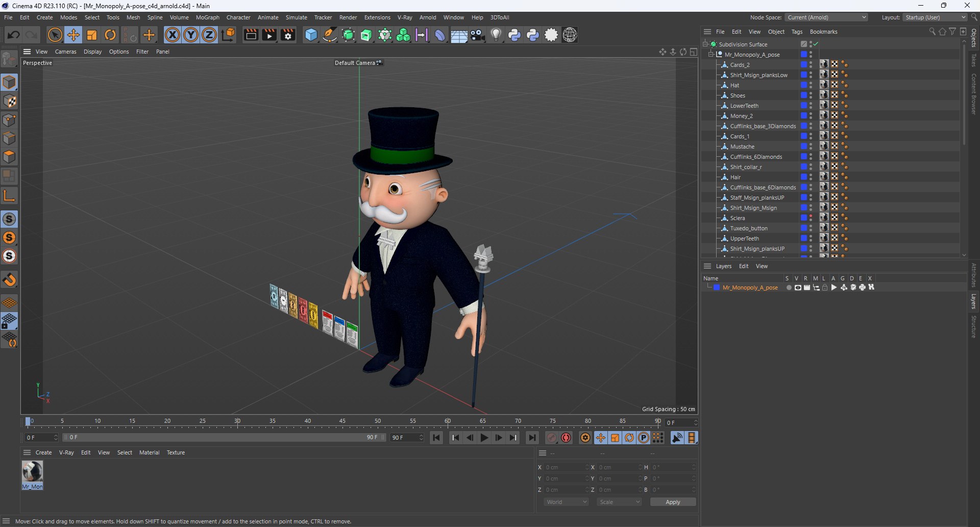Click the Undo arrow icon
This screenshot has height=527, width=980.
coord(14,35)
